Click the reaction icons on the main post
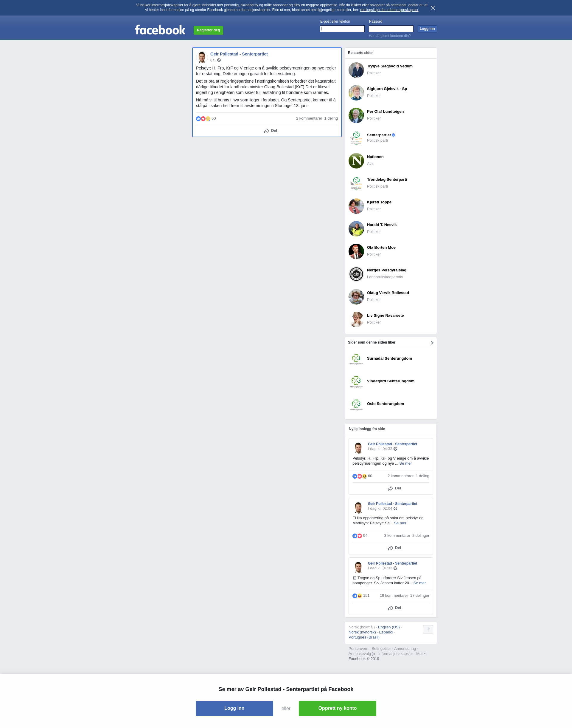 [203, 119]
